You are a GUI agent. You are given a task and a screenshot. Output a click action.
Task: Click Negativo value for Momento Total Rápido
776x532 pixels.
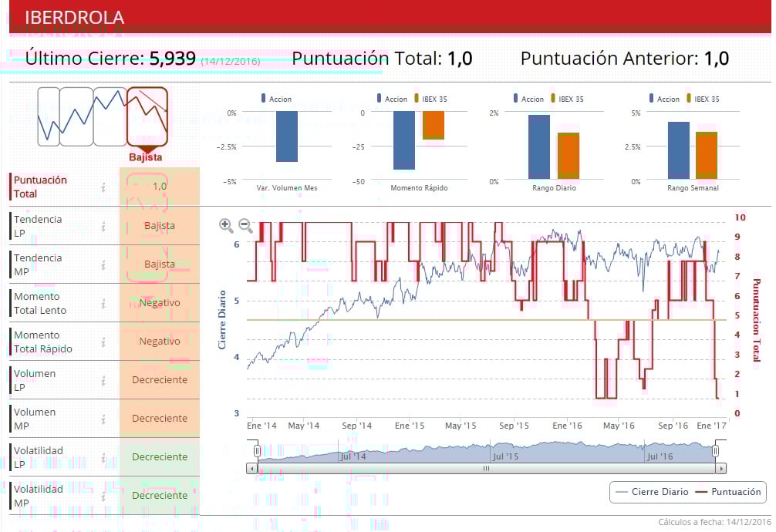160,342
